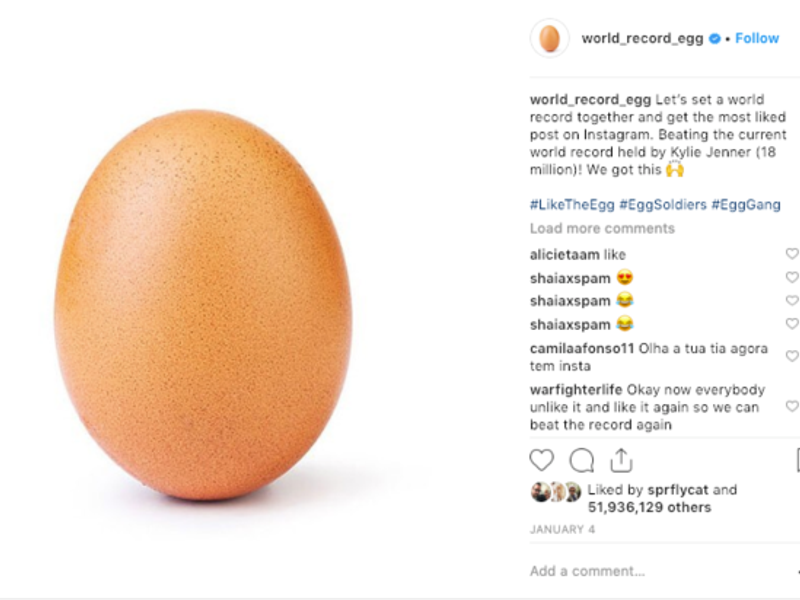The image size is (800, 600).
Task: Open the egg profile picture avatar
Action: pos(549,39)
